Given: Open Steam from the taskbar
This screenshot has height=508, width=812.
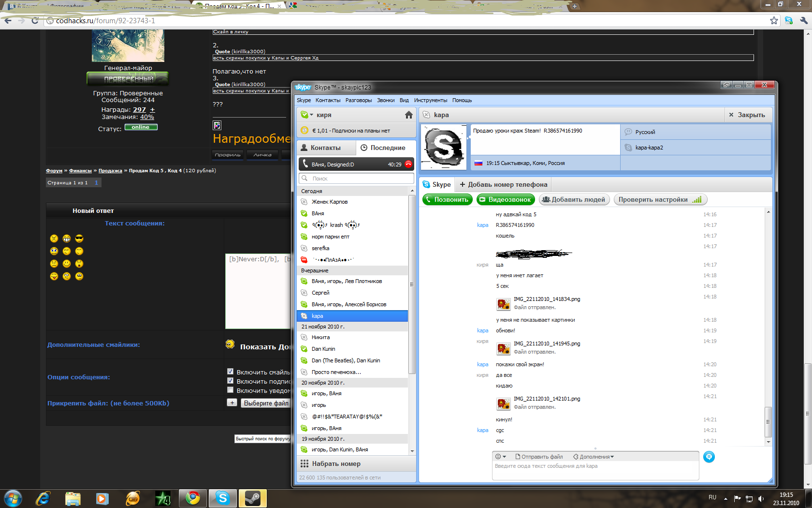Looking at the screenshot, I should click(x=253, y=498).
